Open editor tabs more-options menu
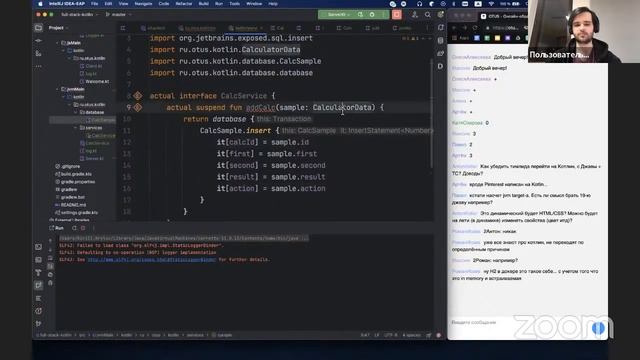 (427, 28)
